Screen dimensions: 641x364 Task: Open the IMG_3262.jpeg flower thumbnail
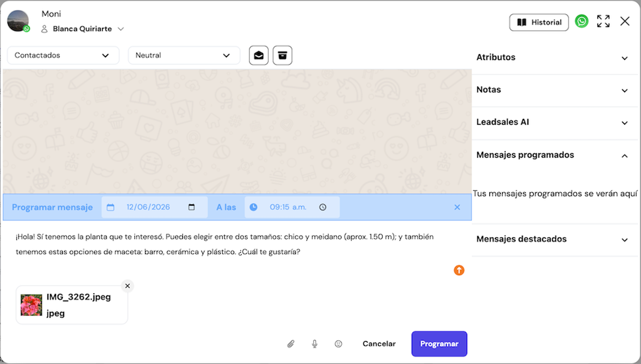click(x=31, y=305)
